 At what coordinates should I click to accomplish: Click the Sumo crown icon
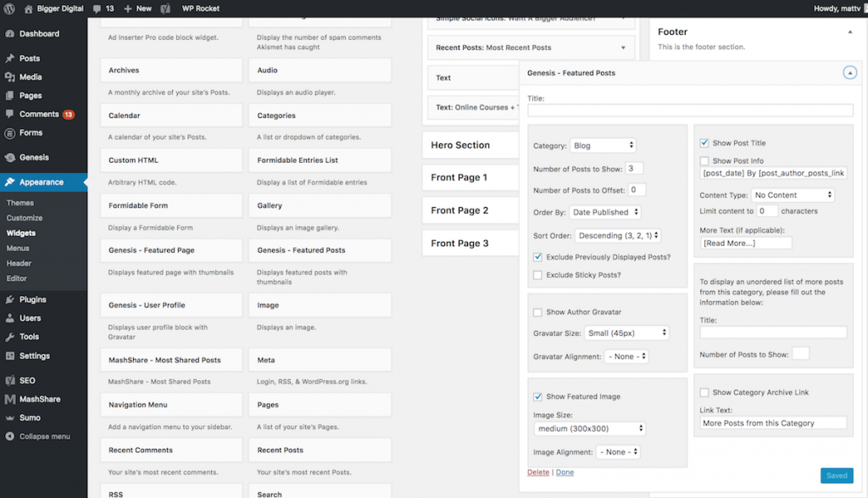pyautogui.click(x=10, y=417)
